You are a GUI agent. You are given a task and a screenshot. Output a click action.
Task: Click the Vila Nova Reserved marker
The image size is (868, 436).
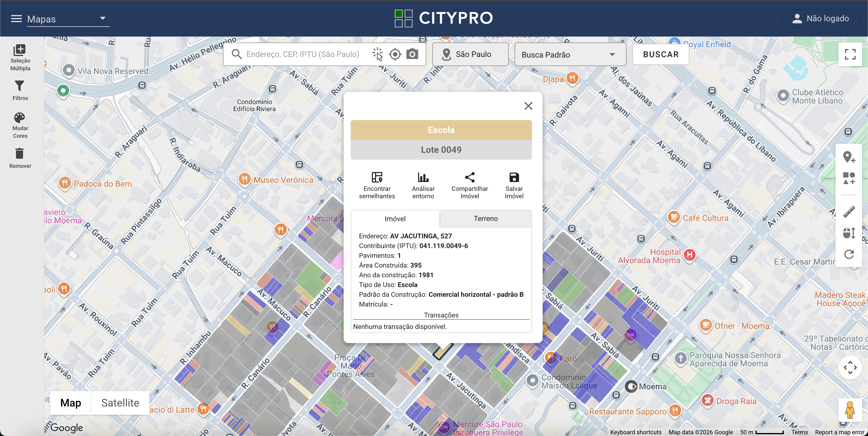(69, 71)
